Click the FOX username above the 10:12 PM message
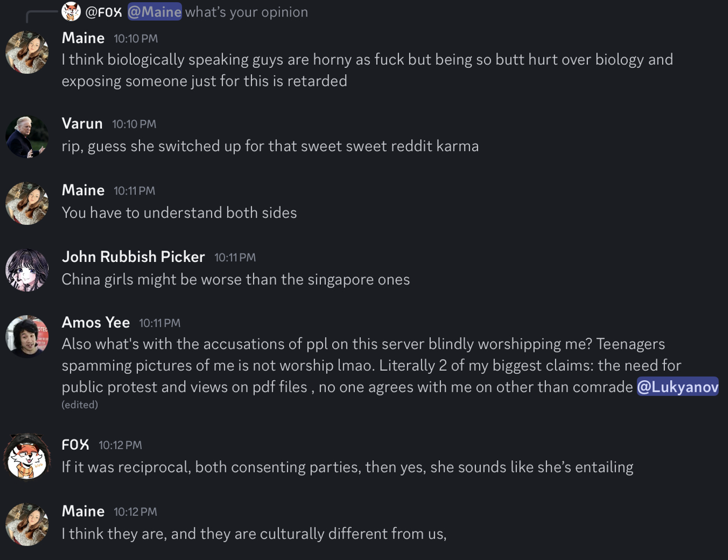 pos(75,444)
